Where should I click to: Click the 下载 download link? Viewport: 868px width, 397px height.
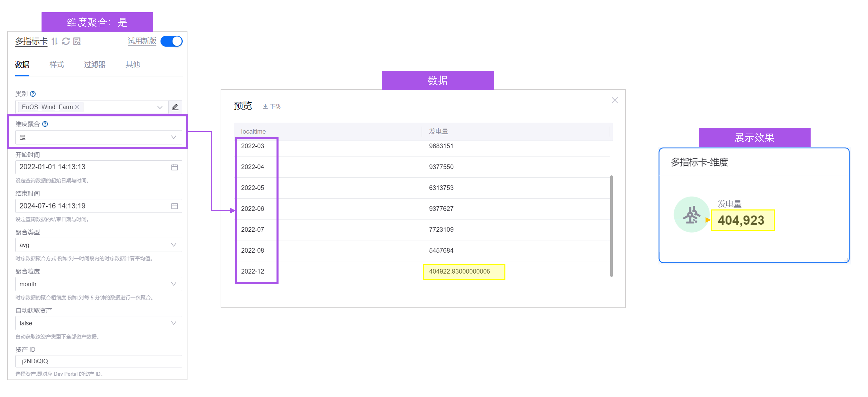click(272, 106)
